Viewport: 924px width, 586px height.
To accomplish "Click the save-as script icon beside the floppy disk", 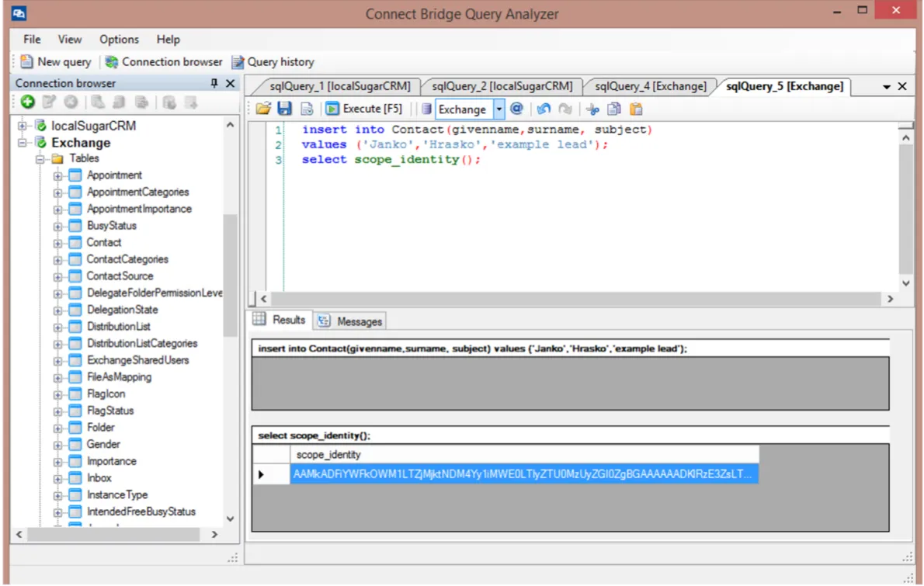I will point(307,109).
